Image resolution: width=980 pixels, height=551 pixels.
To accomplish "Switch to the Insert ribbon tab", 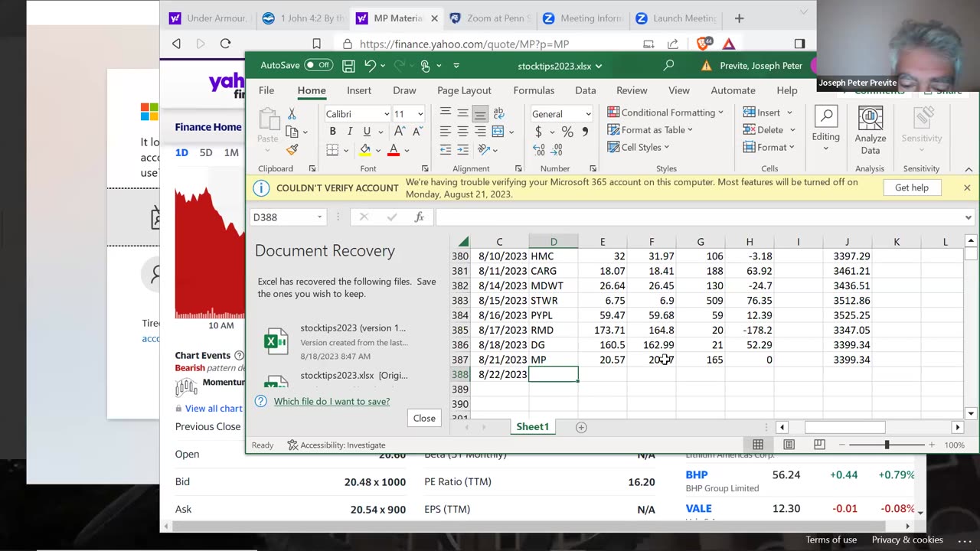I will 359,90.
